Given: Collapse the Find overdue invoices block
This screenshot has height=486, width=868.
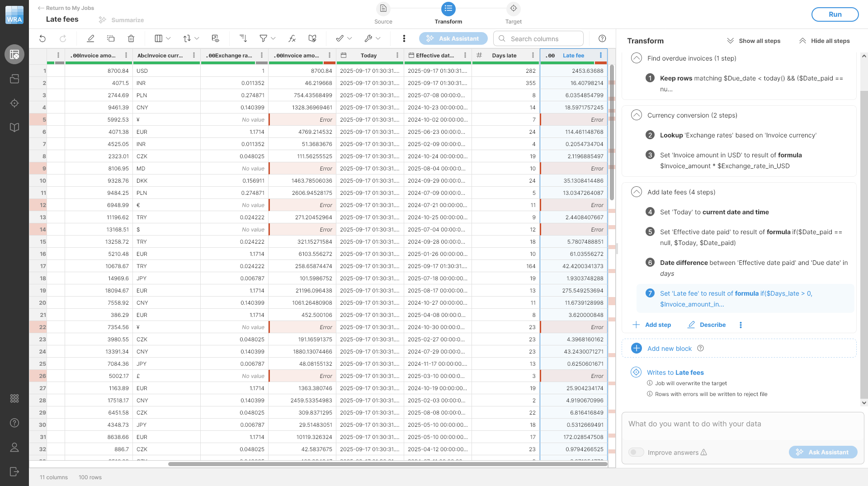Looking at the screenshot, I should click(636, 58).
